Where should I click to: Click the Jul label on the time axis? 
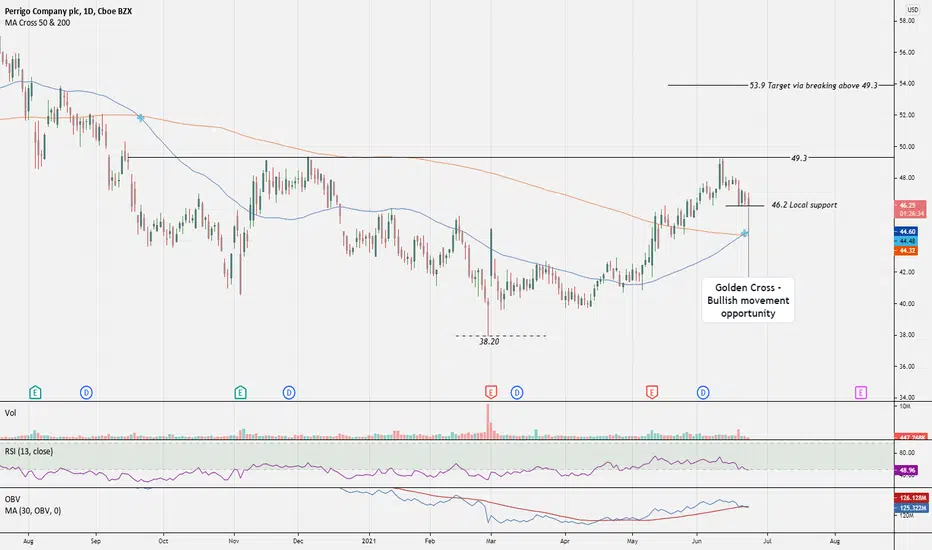coord(767,541)
